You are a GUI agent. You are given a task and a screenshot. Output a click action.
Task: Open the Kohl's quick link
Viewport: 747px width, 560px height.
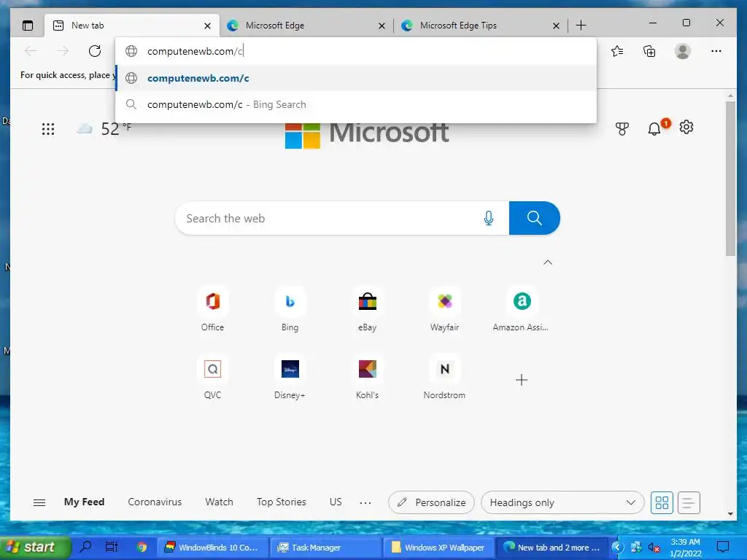click(368, 377)
